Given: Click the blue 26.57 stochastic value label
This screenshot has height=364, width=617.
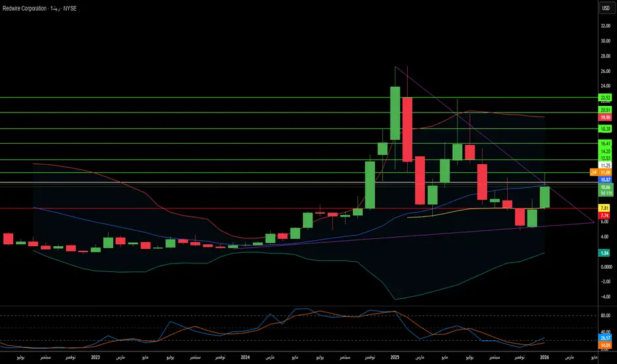Looking at the screenshot, I should (x=605, y=338).
